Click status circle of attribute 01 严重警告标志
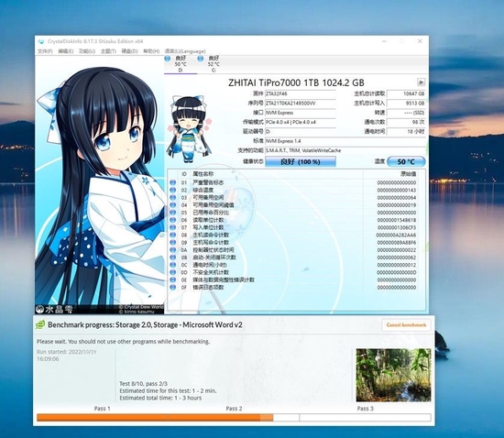The height and width of the screenshot is (438, 504). pos(173,182)
